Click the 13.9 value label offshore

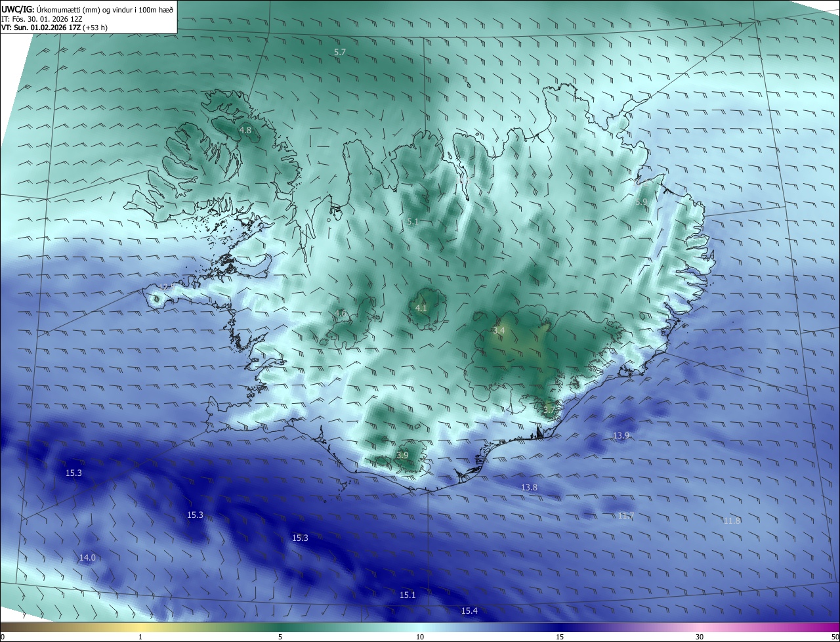621,436
